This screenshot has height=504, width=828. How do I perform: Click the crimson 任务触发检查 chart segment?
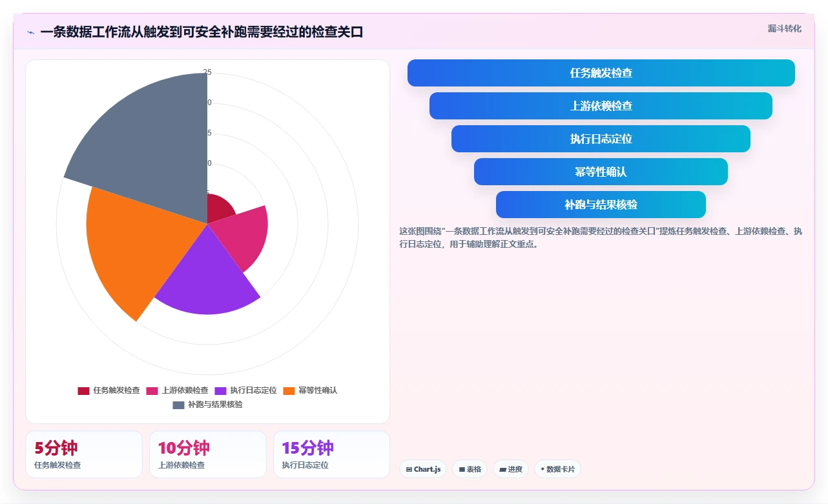point(218,208)
